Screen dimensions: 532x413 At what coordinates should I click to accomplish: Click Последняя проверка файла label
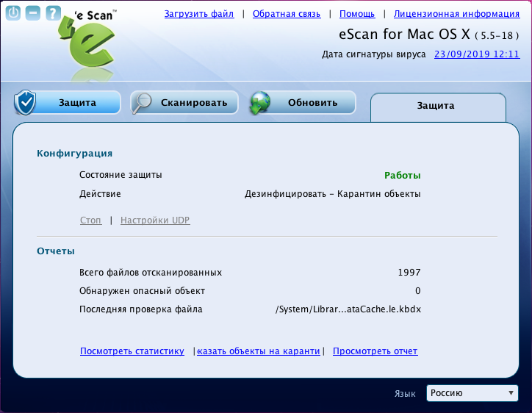pyautogui.click(x=141, y=309)
